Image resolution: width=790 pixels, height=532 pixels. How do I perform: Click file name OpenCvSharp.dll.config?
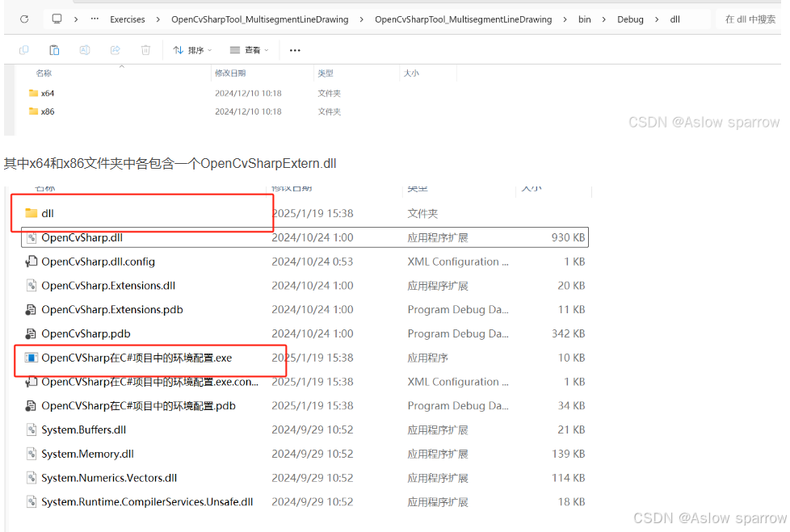click(x=99, y=262)
